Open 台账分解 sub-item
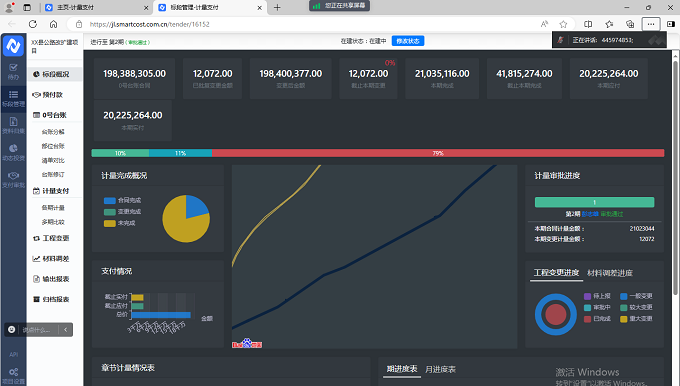 (x=53, y=132)
